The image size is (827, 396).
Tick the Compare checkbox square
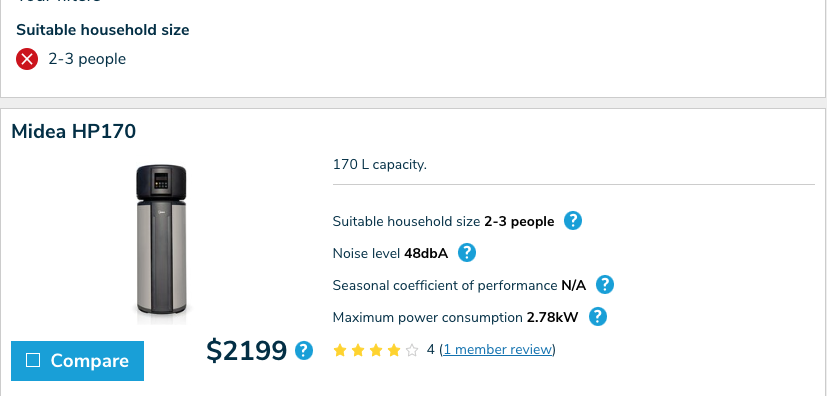click(33, 360)
